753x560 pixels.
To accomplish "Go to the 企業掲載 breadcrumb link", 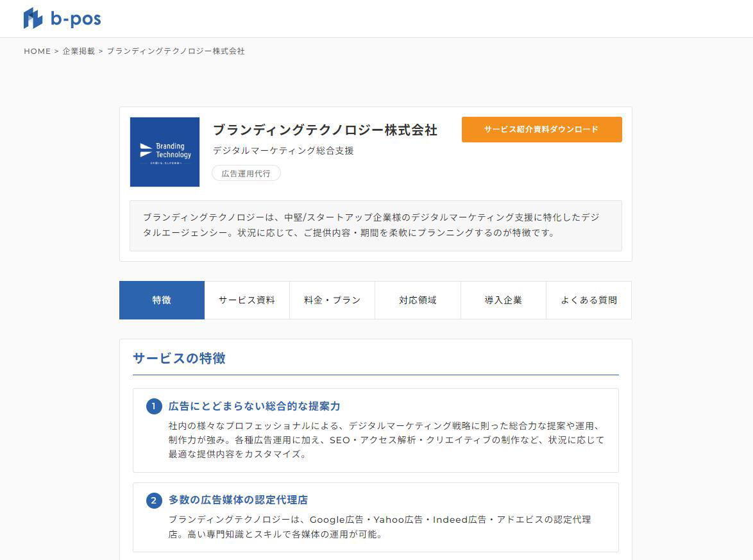I will [79, 51].
